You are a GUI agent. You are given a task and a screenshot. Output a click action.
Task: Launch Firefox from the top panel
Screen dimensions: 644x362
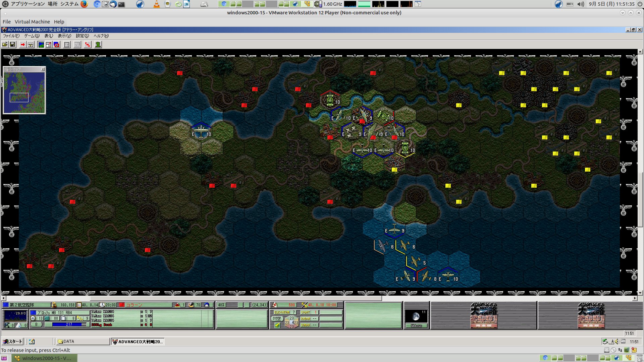coord(84,4)
